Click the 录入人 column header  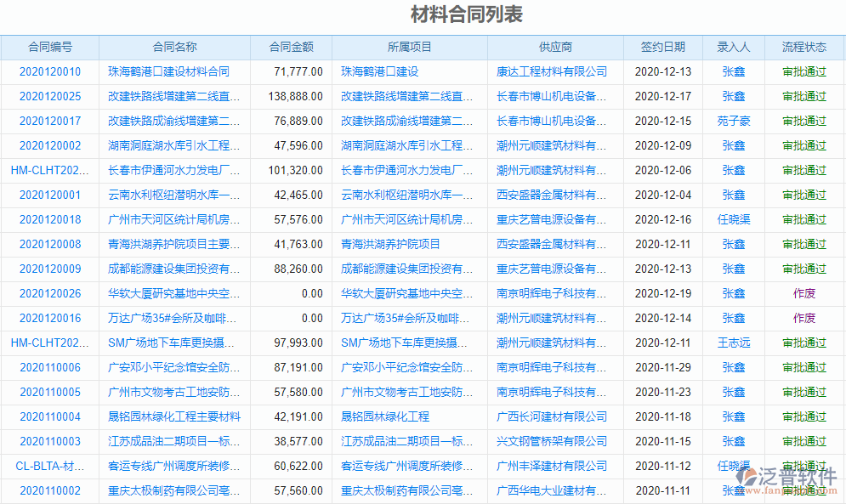[x=734, y=48]
